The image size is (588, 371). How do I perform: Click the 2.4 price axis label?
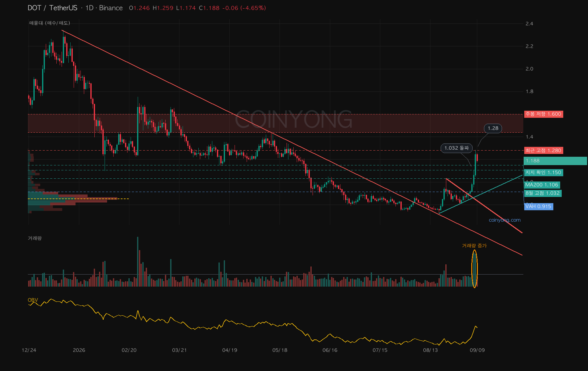click(529, 23)
